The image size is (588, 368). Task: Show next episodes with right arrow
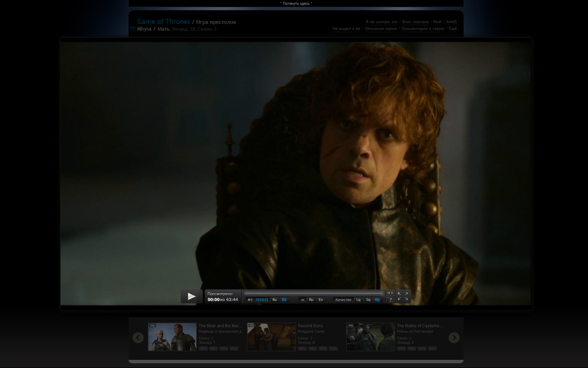[x=454, y=338]
